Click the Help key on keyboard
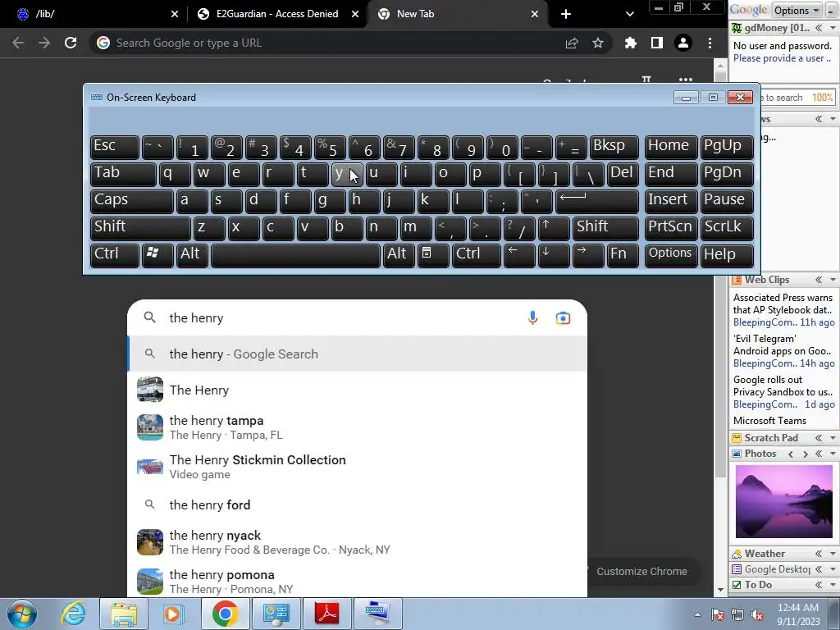 tap(727, 256)
